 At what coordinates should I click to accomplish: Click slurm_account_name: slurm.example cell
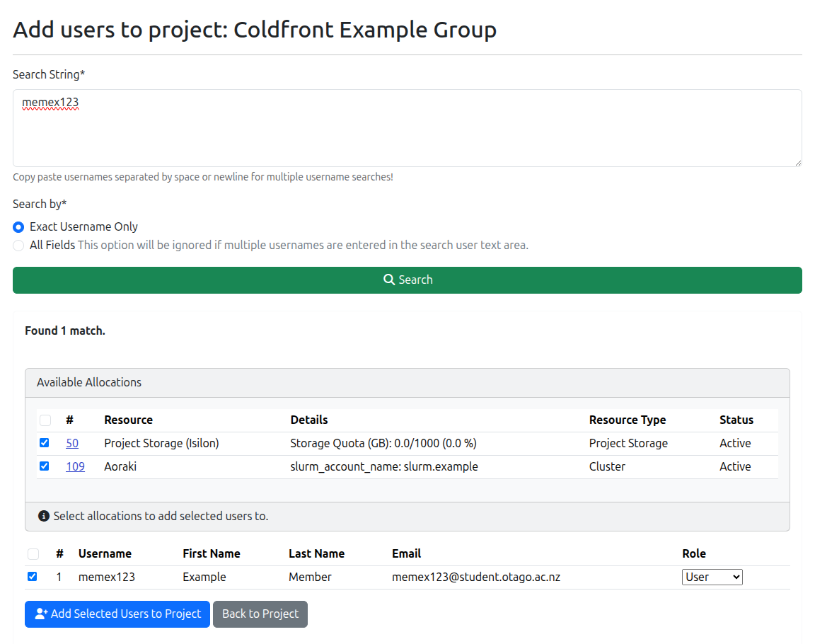pyautogui.click(x=384, y=467)
